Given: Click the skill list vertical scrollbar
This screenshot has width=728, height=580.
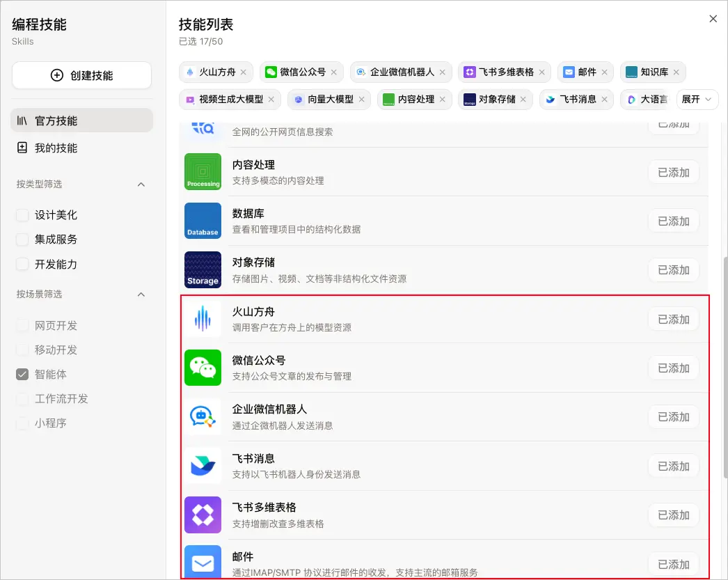Looking at the screenshot, I should coord(725,367).
